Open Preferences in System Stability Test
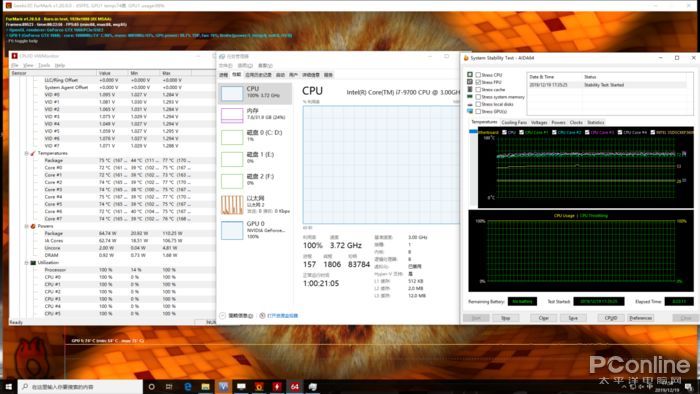 pyautogui.click(x=641, y=318)
